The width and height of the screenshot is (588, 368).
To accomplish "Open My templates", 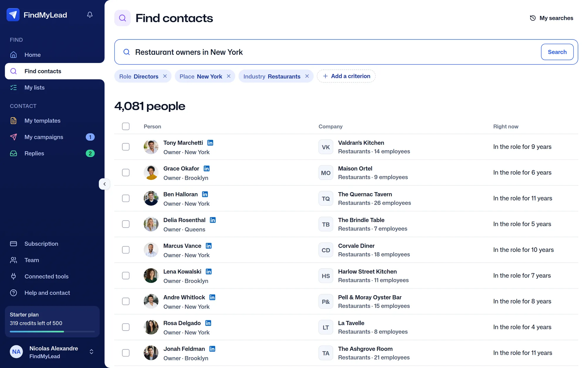I will [x=52, y=121].
